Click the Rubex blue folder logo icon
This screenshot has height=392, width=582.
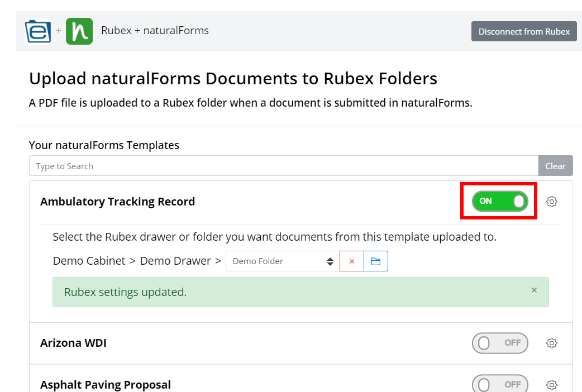[x=38, y=31]
